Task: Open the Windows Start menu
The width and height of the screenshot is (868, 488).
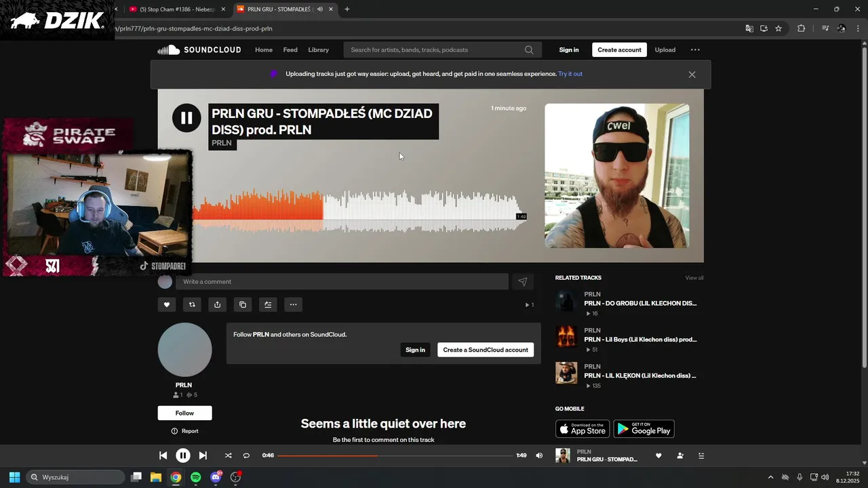Action: pyautogui.click(x=14, y=477)
